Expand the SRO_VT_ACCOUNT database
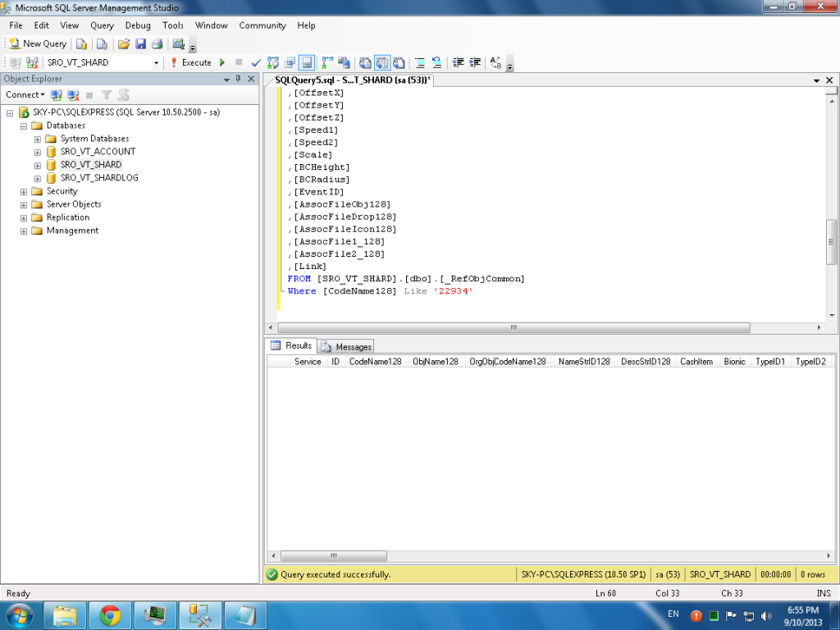 pos(38,152)
